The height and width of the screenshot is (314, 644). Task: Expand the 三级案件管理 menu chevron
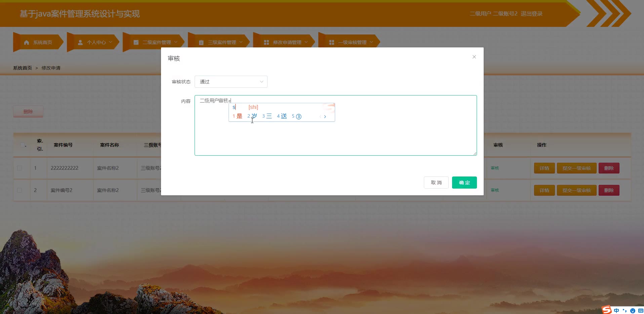pos(241,42)
